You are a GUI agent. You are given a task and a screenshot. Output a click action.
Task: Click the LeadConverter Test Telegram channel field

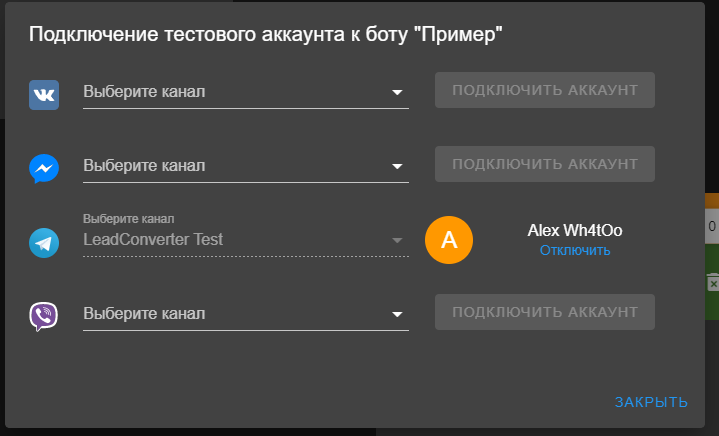click(x=246, y=235)
